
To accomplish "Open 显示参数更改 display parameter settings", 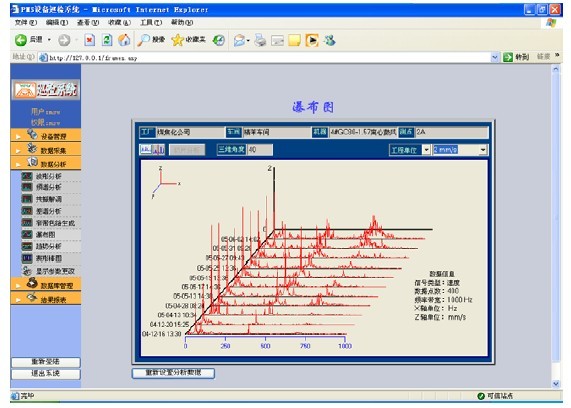I will click(55, 271).
